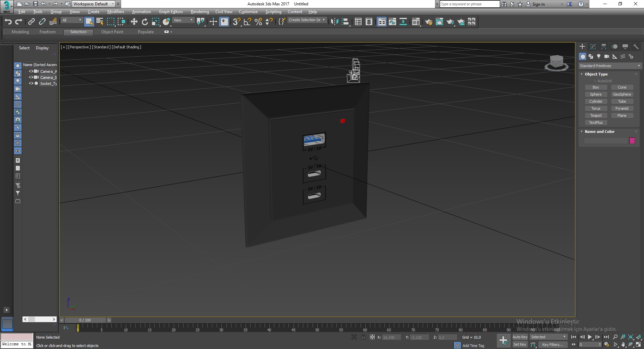Toggle the Selection Lock padlock
The height and width of the screenshot is (349, 644).
pos(363,337)
